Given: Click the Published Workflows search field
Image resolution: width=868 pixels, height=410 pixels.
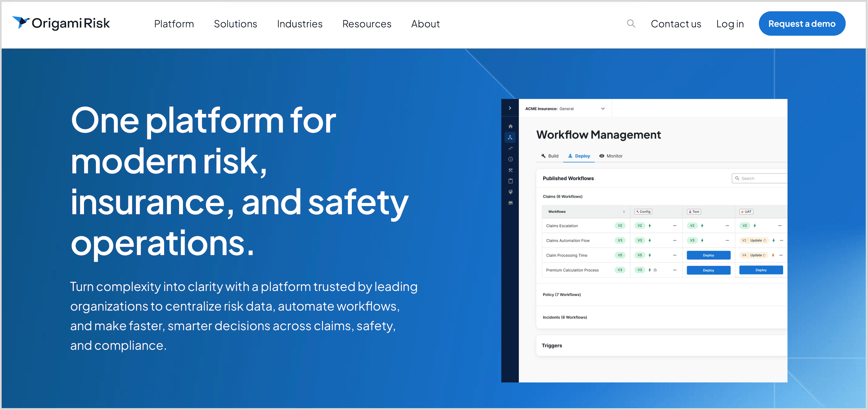Looking at the screenshot, I should coord(759,178).
